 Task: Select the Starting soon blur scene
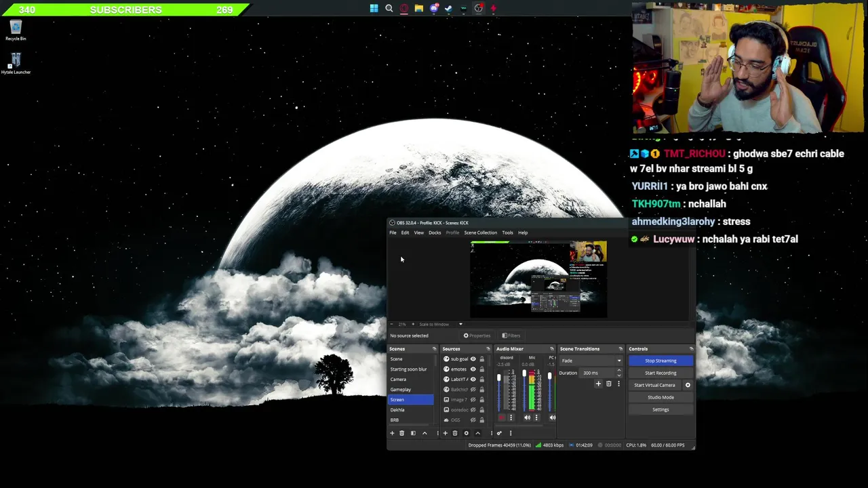[x=410, y=369]
